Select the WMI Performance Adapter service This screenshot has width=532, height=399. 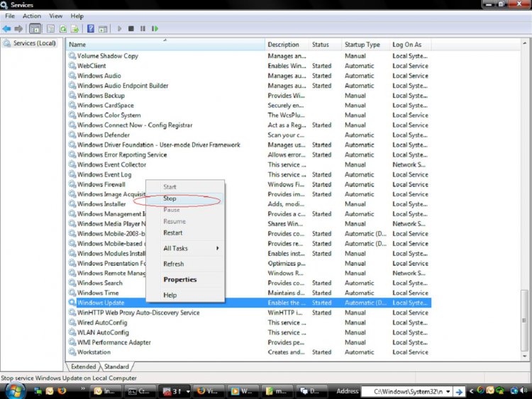point(250,342)
